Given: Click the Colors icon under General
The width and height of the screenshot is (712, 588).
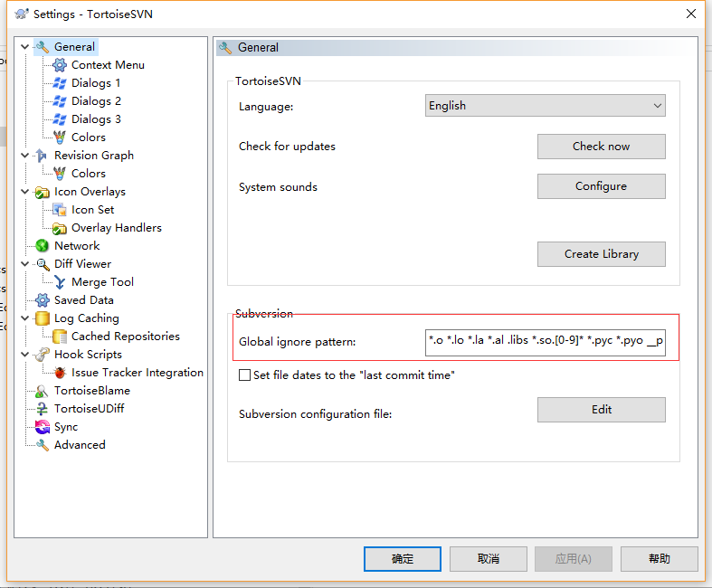Looking at the screenshot, I should point(60,138).
